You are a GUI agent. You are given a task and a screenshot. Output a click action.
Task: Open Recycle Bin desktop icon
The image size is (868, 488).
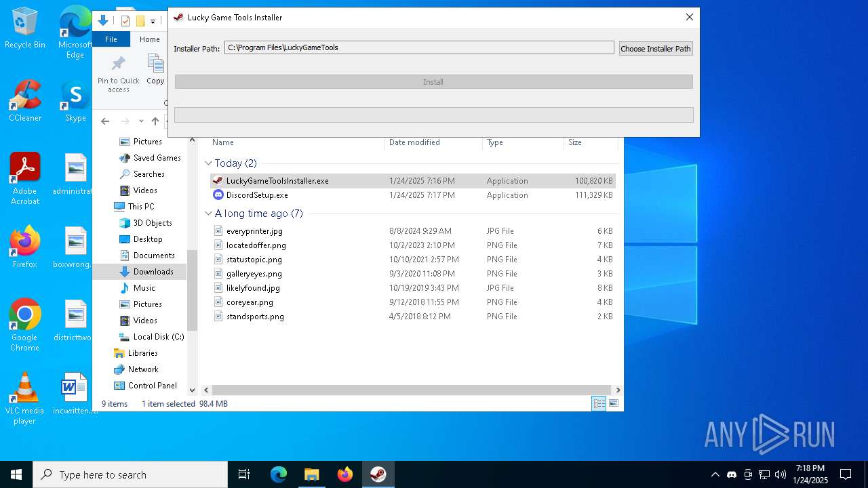[x=25, y=28]
